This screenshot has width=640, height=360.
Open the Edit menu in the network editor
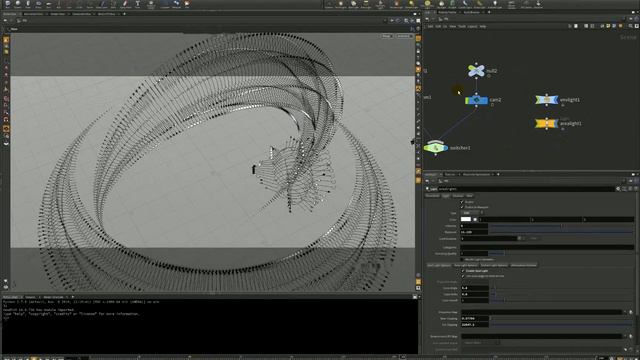click(438, 27)
